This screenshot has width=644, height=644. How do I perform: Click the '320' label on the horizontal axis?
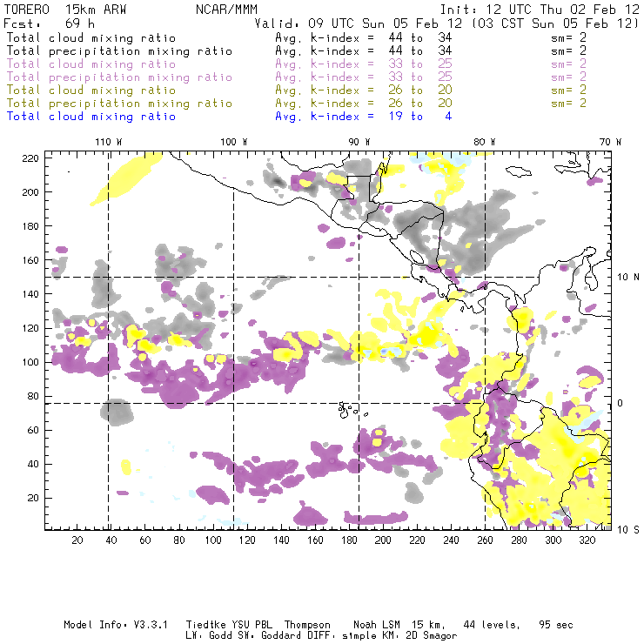pyautogui.click(x=587, y=540)
